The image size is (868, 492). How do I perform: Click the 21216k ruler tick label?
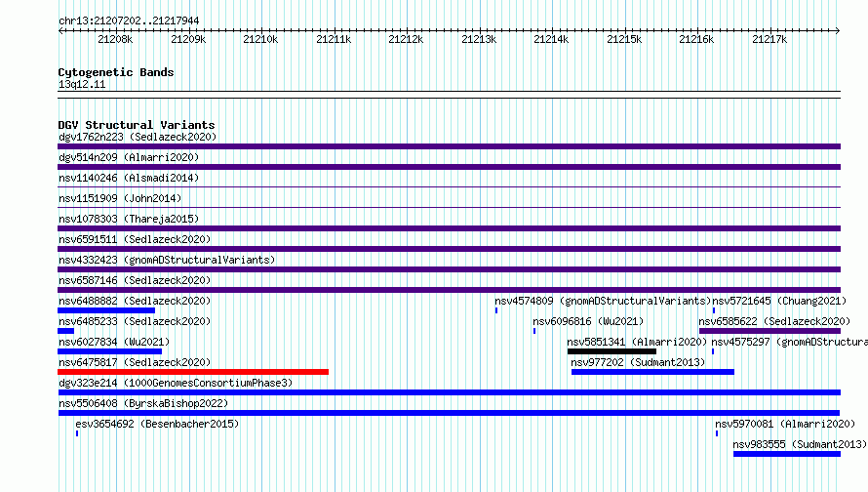[x=696, y=39]
